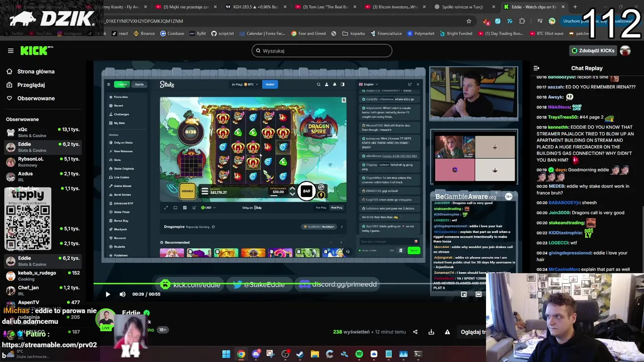Open Steam from the taskbar
The image size is (644, 362).
pyautogui.click(x=300, y=354)
